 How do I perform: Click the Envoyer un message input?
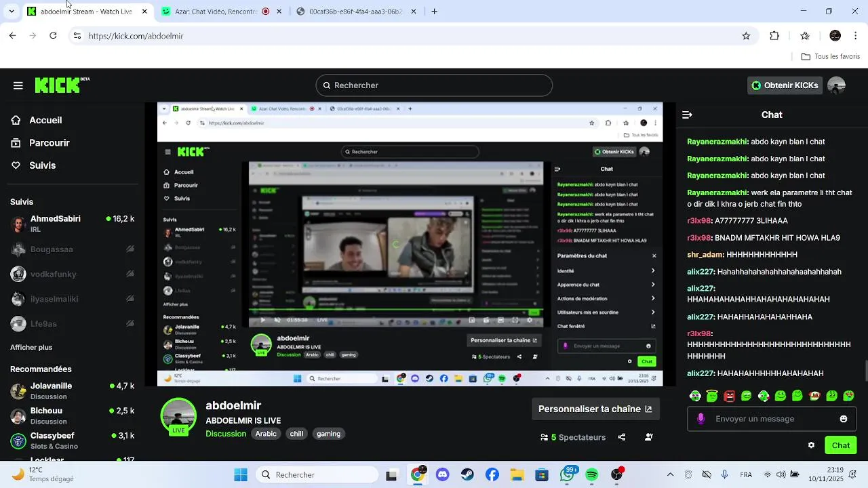[x=772, y=419]
